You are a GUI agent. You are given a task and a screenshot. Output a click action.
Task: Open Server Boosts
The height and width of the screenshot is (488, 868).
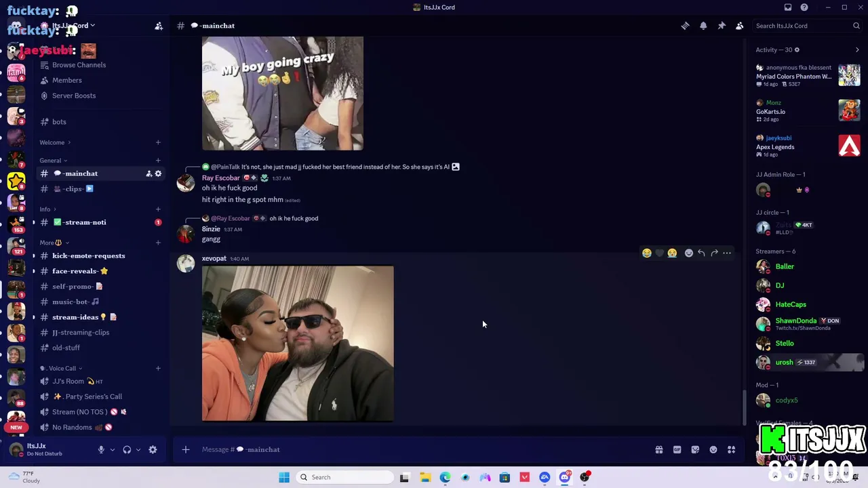pos(74,96)
